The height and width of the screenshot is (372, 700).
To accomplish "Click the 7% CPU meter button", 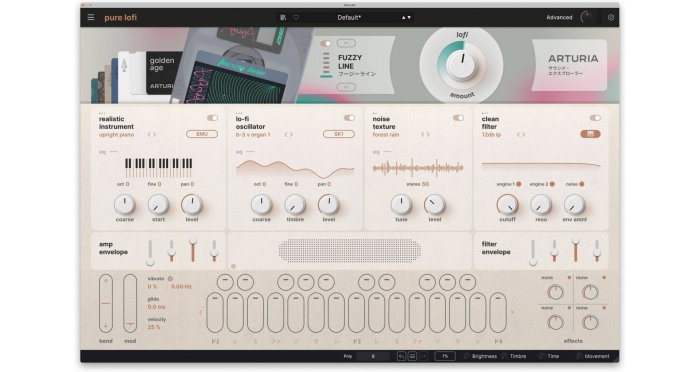I will tap(445, 356).
